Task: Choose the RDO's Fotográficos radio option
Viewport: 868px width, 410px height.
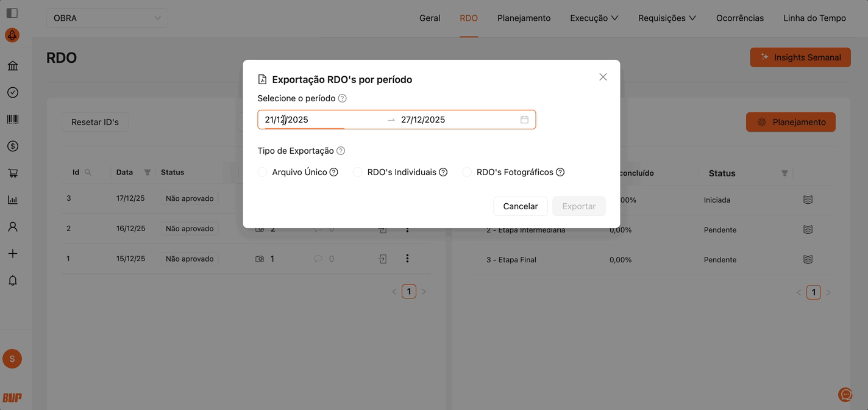Action: coord(467,173)
